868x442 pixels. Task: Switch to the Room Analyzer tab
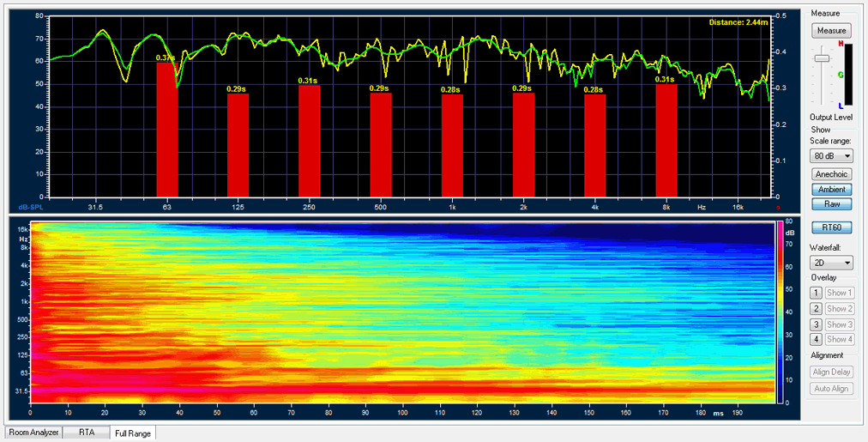tap(33, 433)
